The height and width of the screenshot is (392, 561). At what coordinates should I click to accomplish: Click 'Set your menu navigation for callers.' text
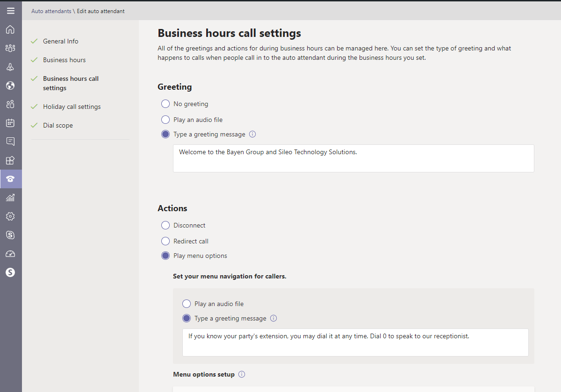coord(230,276)
